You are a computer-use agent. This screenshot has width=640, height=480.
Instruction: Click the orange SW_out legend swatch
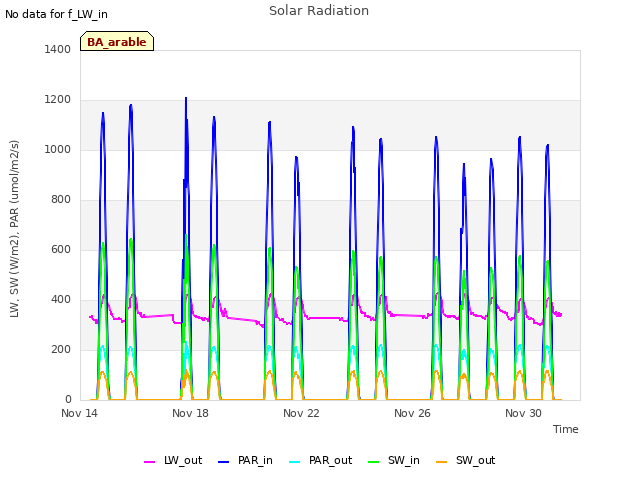coord(442,462)
